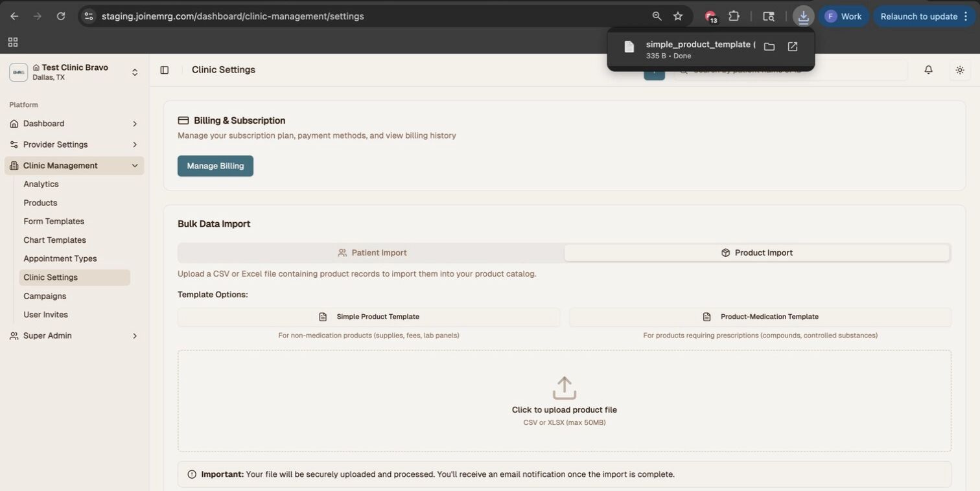Focus the patient search field

pos(791,70)
